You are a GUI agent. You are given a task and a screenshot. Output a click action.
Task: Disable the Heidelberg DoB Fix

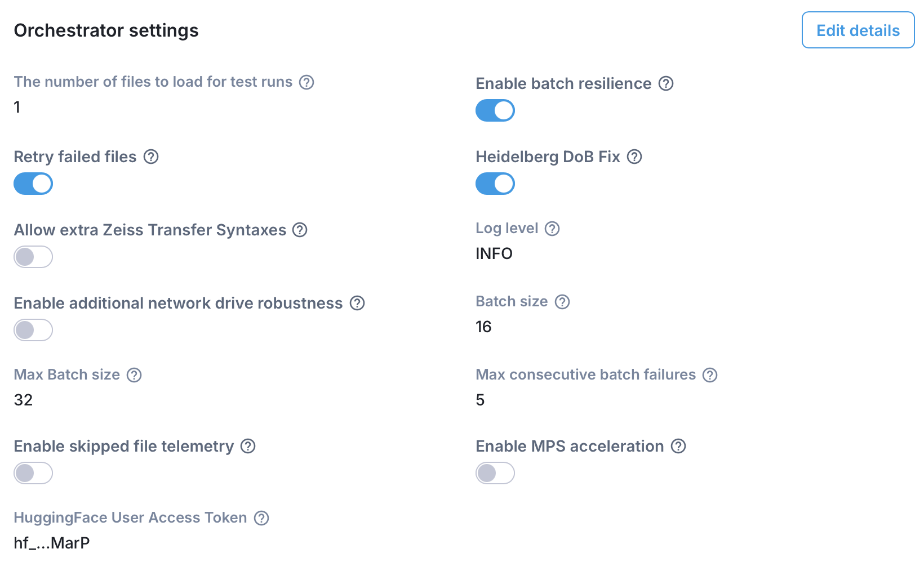point(495,184)
